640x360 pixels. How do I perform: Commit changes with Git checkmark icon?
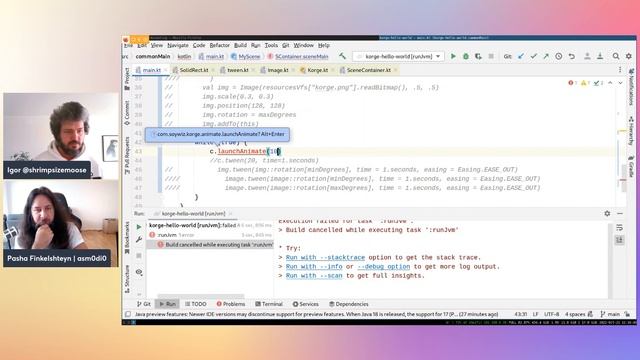[x=533, y=56]
